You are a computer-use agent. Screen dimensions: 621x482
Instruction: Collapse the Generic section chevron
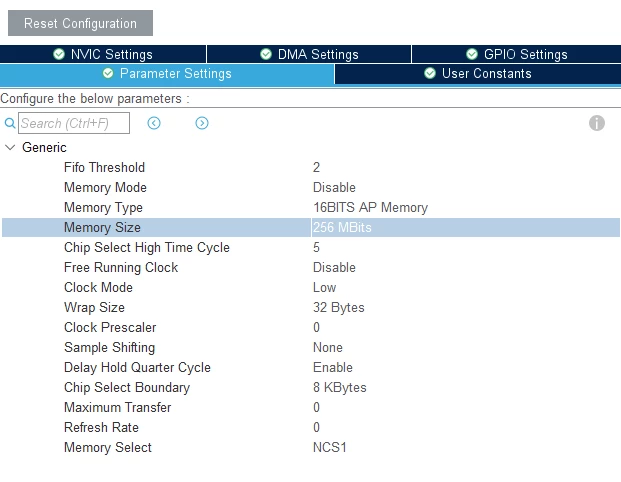pyautogui.click(x=10, y=148)
